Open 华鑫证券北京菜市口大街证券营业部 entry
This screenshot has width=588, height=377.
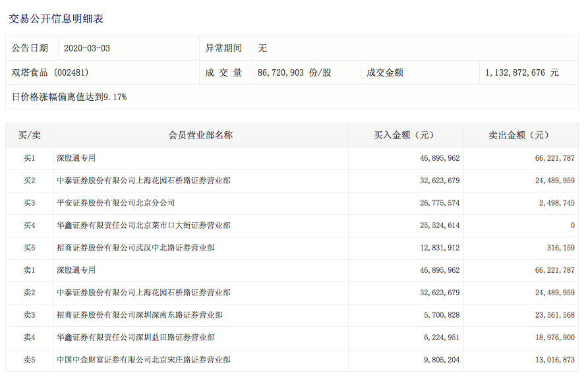tap(143, 225)
